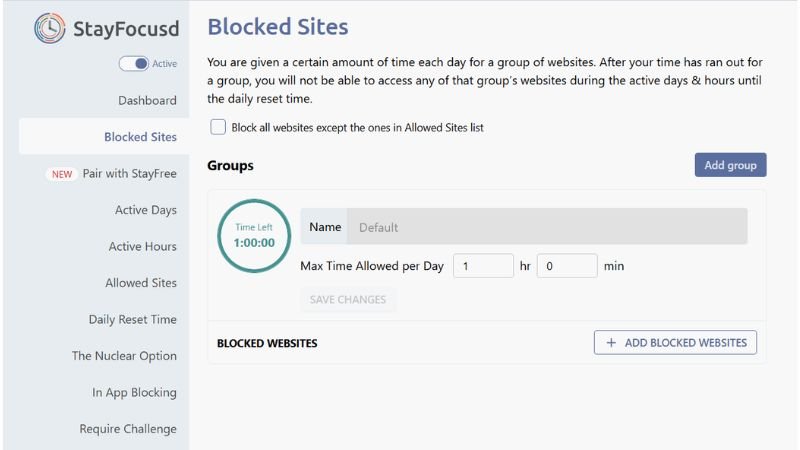The height and width of the screenshot is (450, 800).
Task: Click the minutes input showing 0
Action: click(x=567, y=266)
